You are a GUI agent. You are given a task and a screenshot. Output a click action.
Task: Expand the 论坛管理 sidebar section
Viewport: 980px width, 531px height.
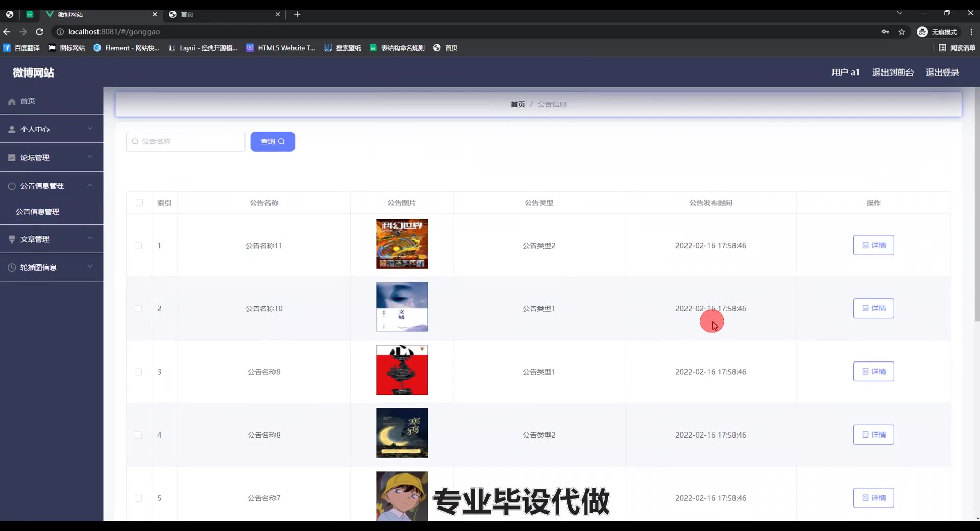click(x=51, y=158)
